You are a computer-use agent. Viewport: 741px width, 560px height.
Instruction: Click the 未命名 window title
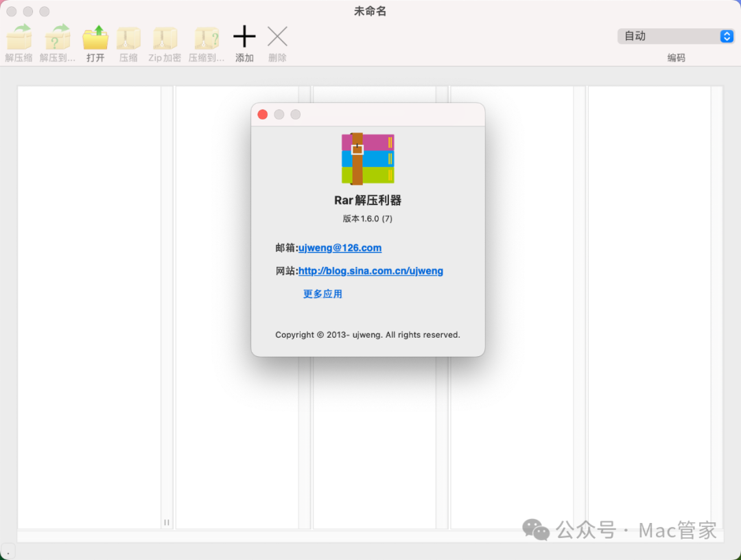[370, 12]
